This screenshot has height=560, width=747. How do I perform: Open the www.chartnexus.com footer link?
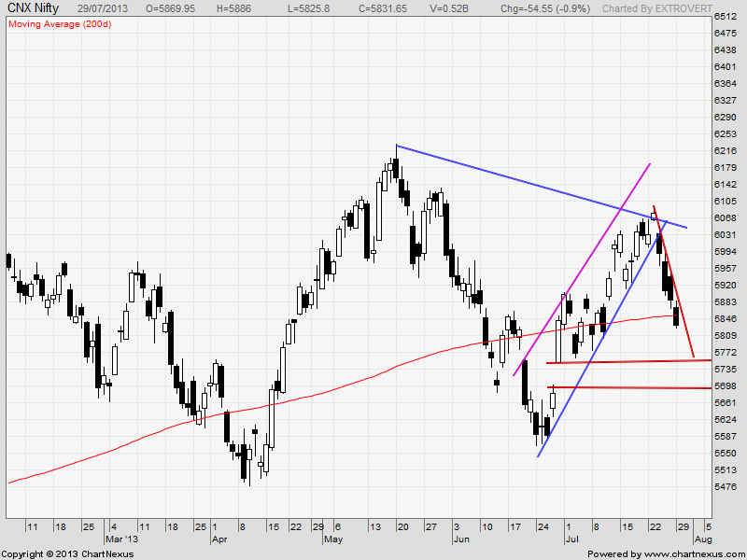coord(693,553)
